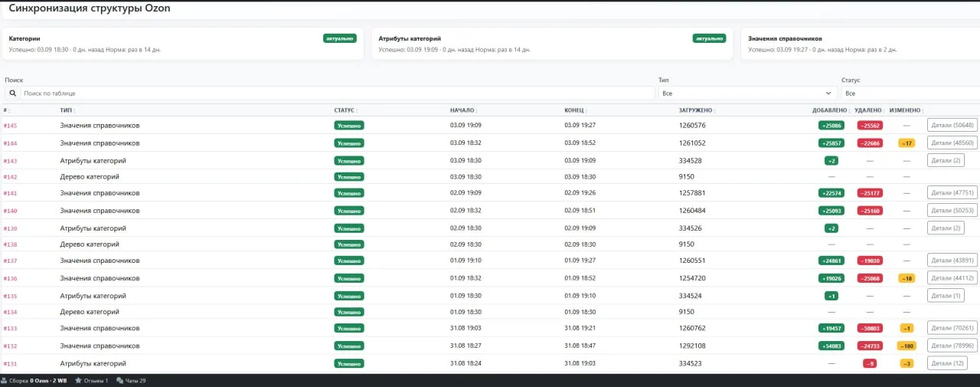This screenshot has width=980, height=387.
Task: Click the 'Детали (50648)' button
Action: [x=952, y=125]
